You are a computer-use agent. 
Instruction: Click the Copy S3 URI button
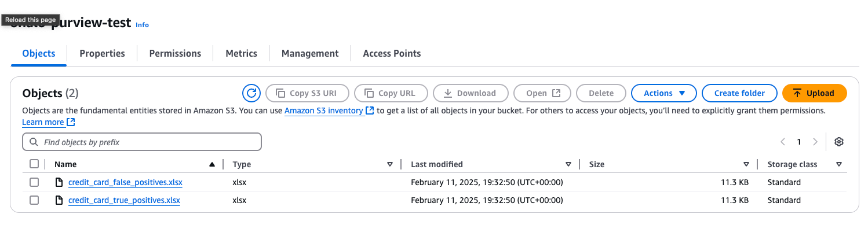tap(308, 93)
